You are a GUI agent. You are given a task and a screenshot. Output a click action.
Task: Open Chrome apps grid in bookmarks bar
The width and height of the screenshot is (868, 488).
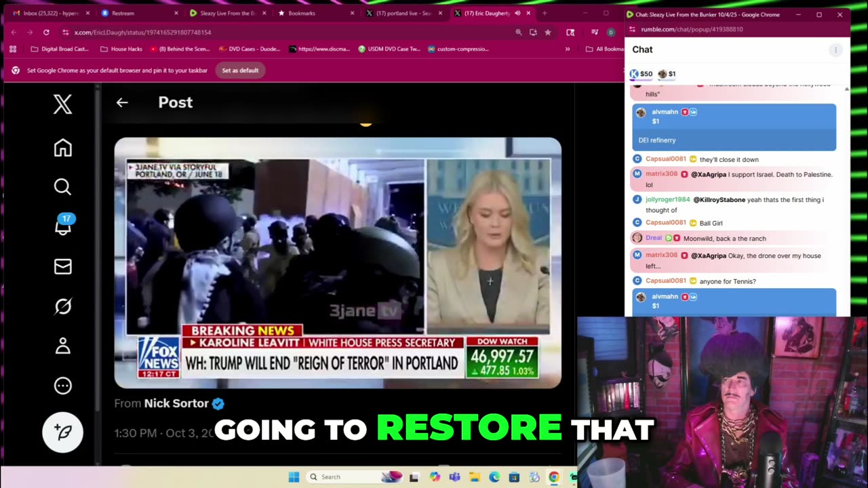click(x=13, y=49)
